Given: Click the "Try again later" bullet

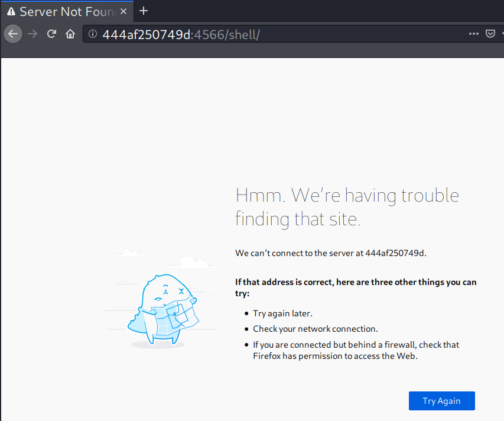Looking at the screenshot, I should pyautogui.click(x=282, y=313).
